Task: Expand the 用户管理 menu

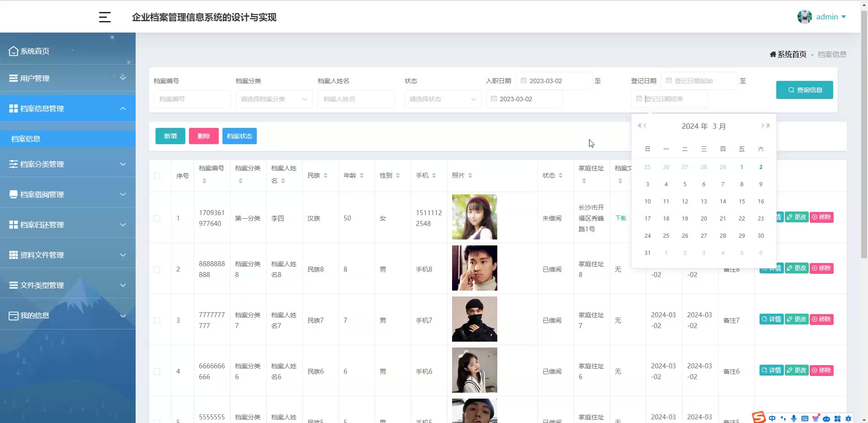Action: [x=68, y=78]
